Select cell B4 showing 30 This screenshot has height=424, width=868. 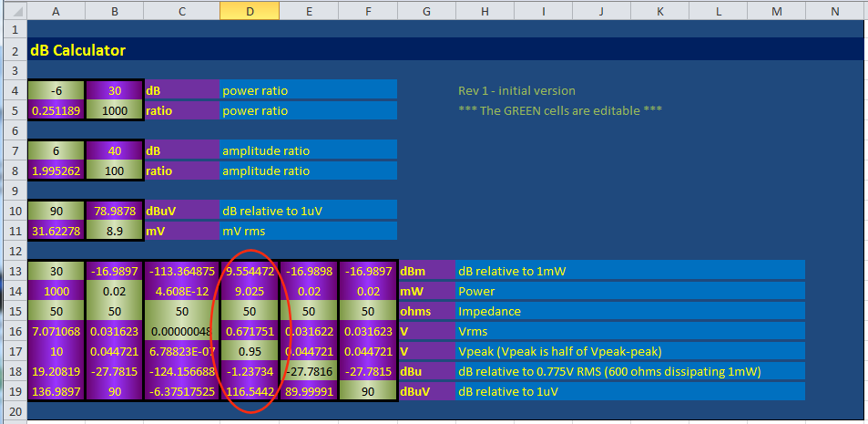(115, 90)
